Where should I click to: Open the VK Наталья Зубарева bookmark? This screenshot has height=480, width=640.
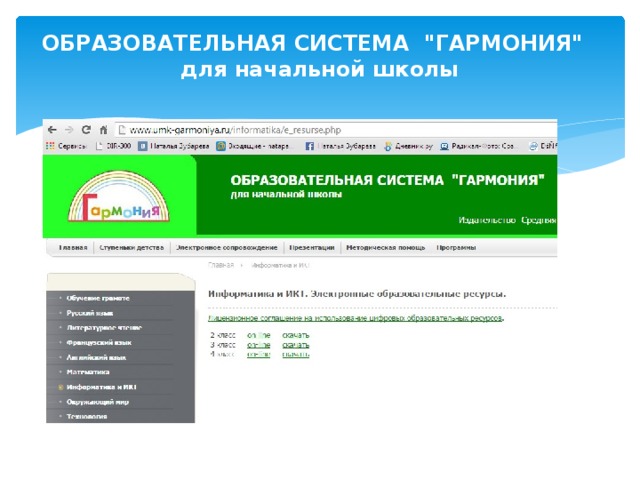click(173, 146)
